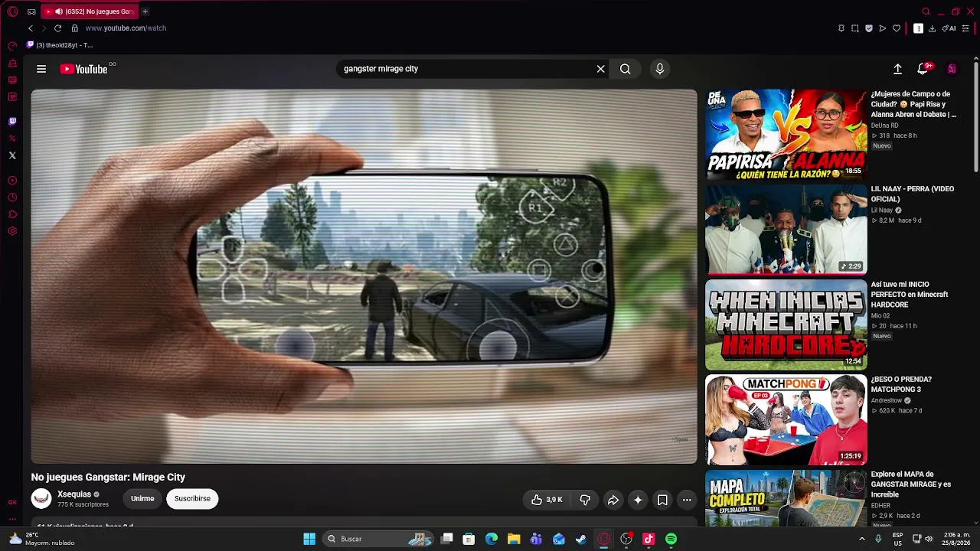Image resolution: width=980 pixels, height=551 pixels.
Task: Open the Mapa Completo Gangstar Mirage thumbnail
Action: [786, 498]
